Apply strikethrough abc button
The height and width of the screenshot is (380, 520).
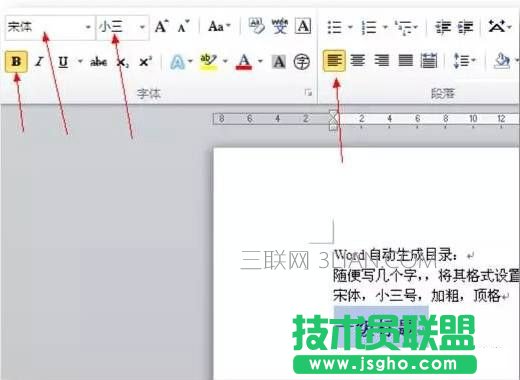(99, 62)
